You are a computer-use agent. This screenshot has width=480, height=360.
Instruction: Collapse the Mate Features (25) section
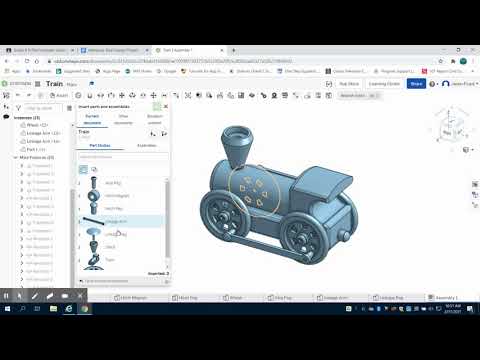[15, 157]
